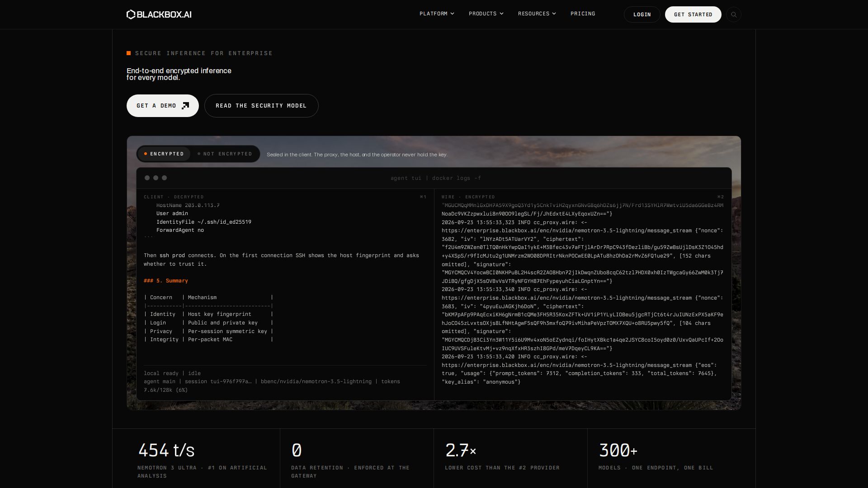Click the End-to-end encrypted inference heading

point(179,74)
